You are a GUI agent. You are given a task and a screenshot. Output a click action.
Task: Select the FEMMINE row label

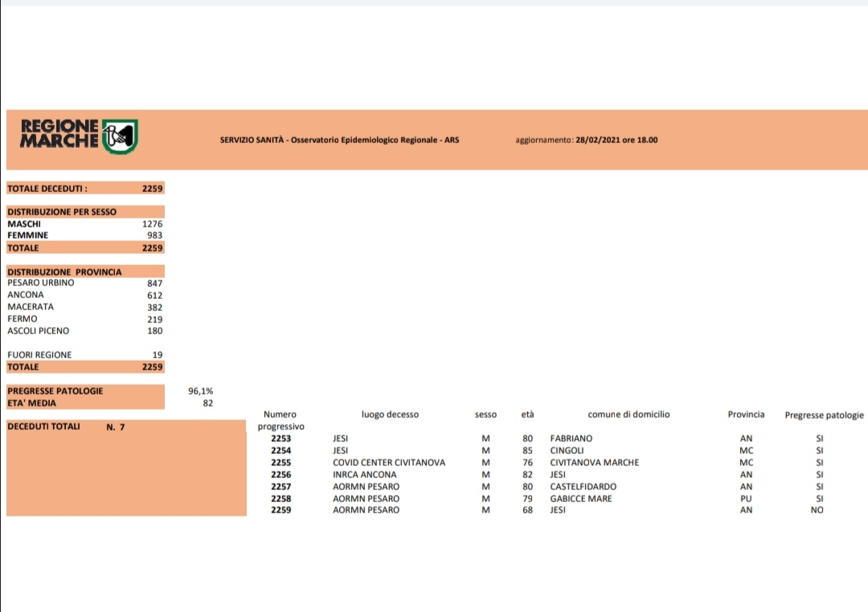click(27, 235)
